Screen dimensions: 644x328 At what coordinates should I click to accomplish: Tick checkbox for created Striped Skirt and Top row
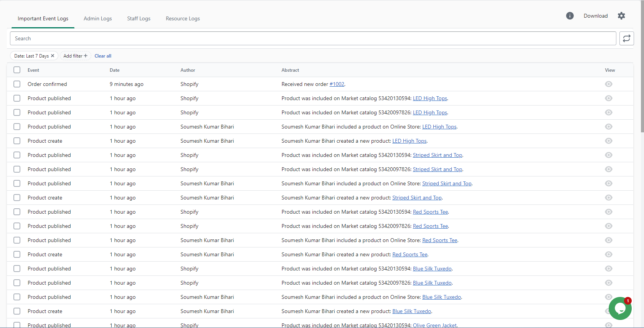tap(17, 198)
